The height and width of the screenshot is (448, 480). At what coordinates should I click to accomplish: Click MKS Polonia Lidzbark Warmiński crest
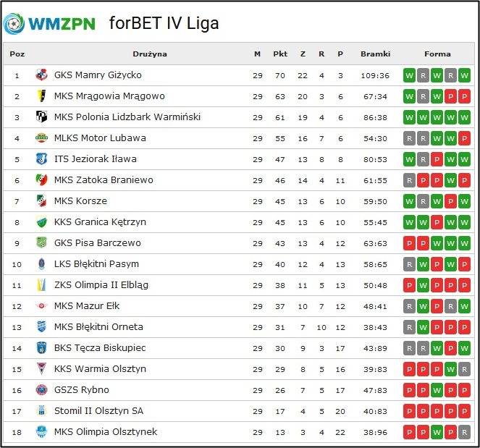(41, 117)
